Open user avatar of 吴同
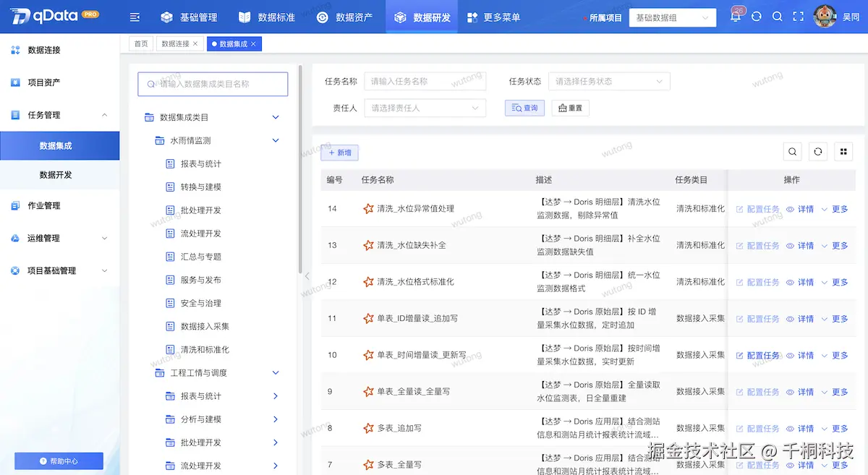 [825, 15]
